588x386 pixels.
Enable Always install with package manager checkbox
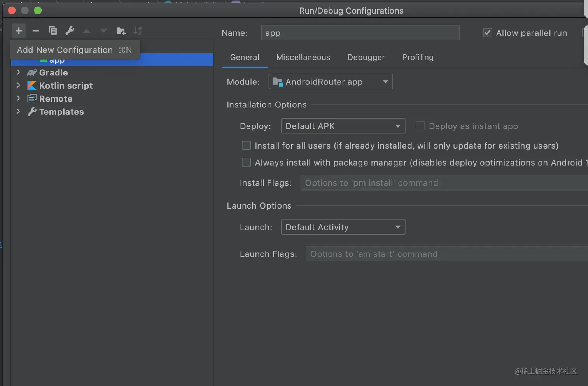point(247,162)
